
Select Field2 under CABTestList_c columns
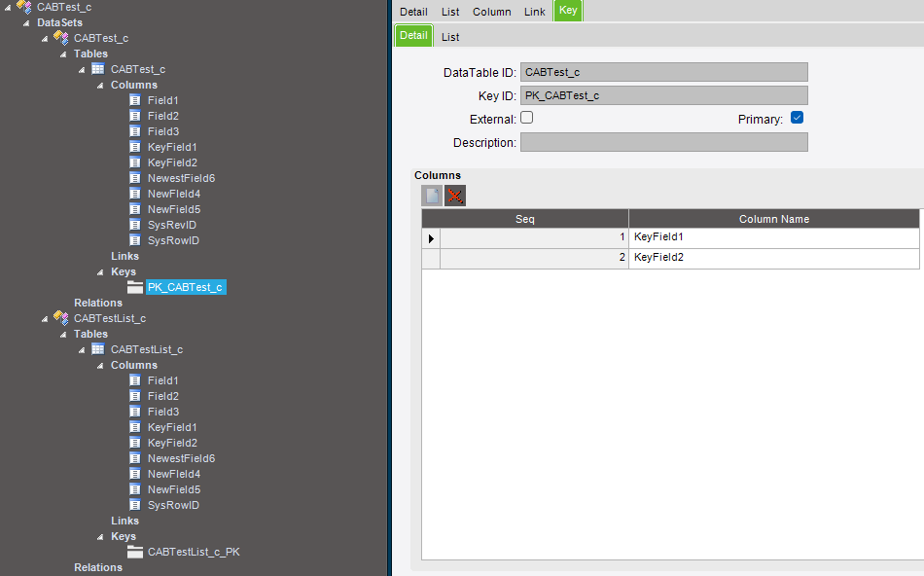163,396
